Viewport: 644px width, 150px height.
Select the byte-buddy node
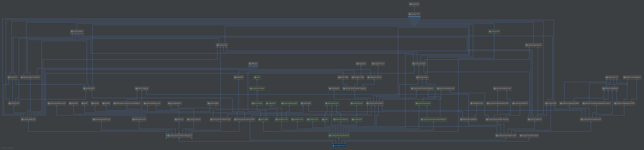[x=213, y=104]
